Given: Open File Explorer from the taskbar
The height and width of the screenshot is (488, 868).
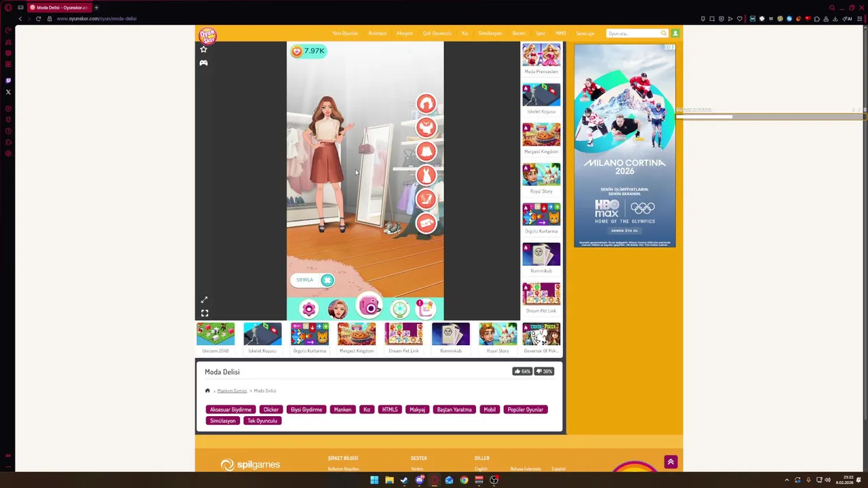Looking at the screenshot, I should pos(389,480).
